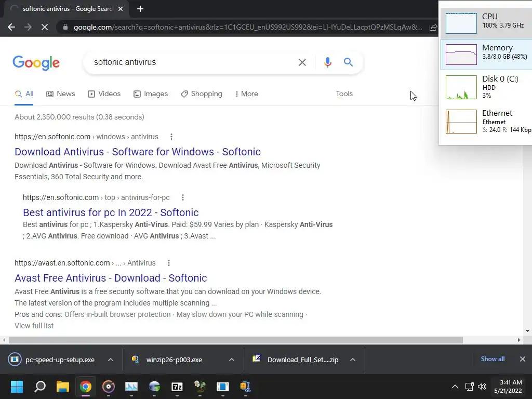
Task: Click the Chrome taskbar icon
Action: point(86,387)
